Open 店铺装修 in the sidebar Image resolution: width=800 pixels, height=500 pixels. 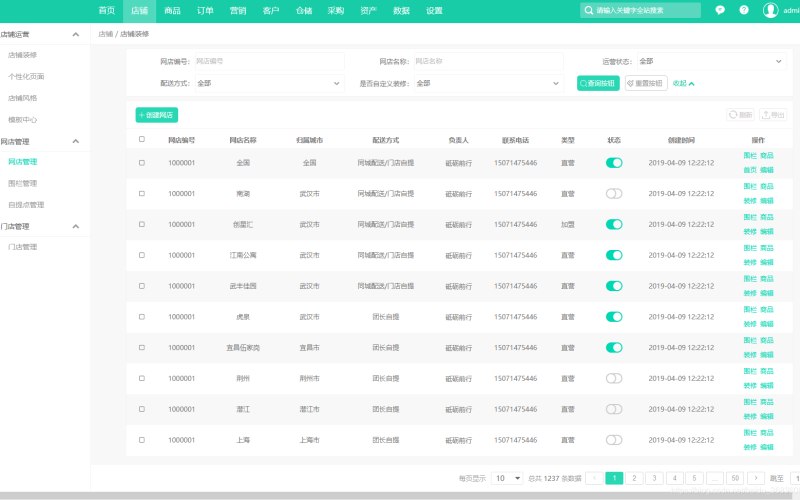coord(22,55)
